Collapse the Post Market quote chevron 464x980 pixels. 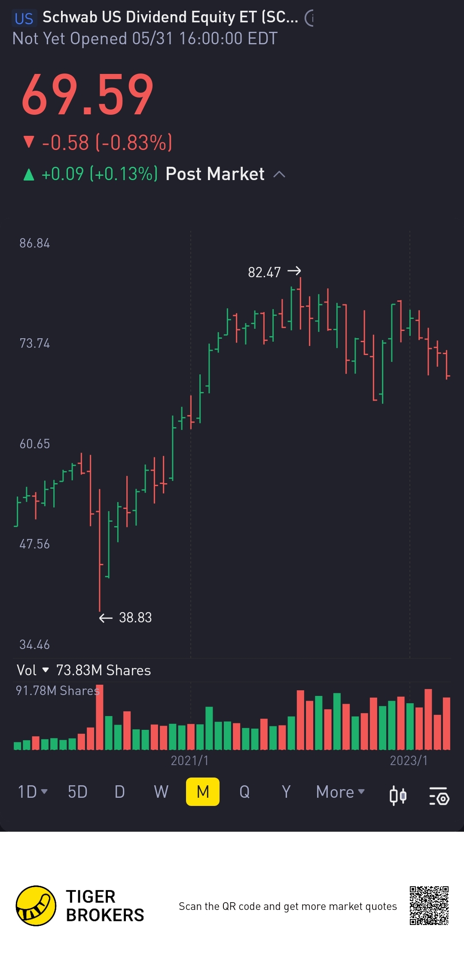[x=279, y=174]
